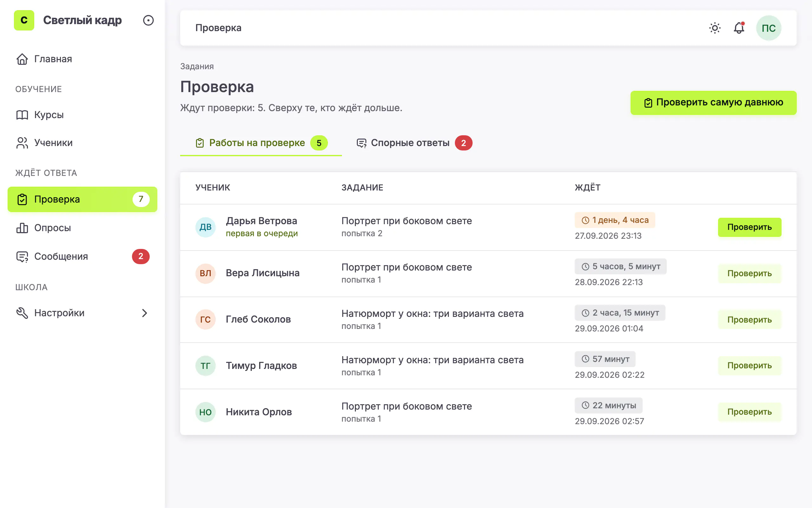Click the Настройки chevron arrow
The image size is (812, 508).
pos(144,313)
